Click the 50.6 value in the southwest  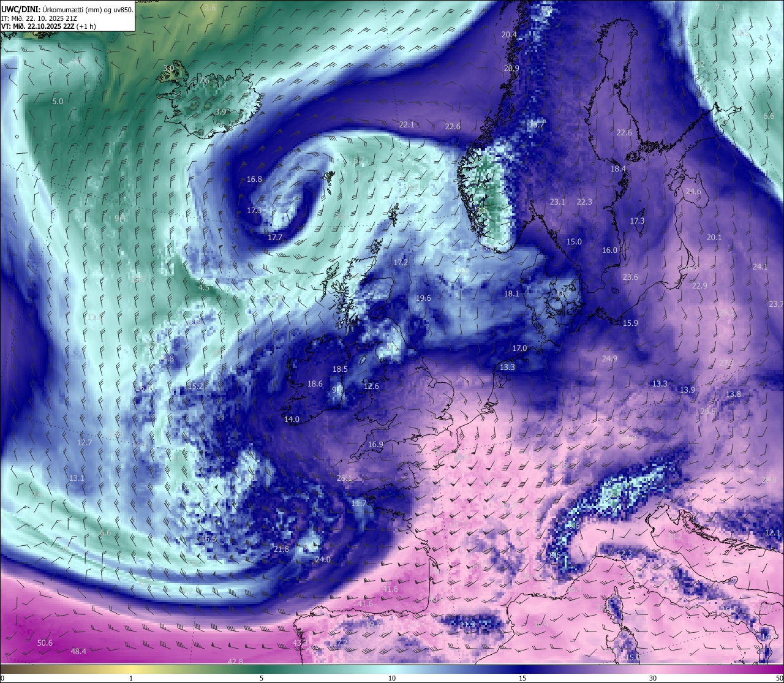click(x=45, y=643)
